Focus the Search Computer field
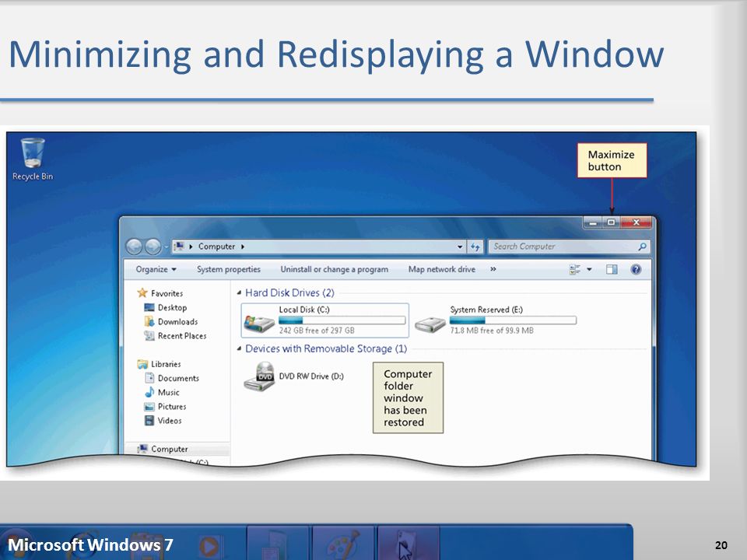This screenshot has height=560, width=747. point(570,247)
